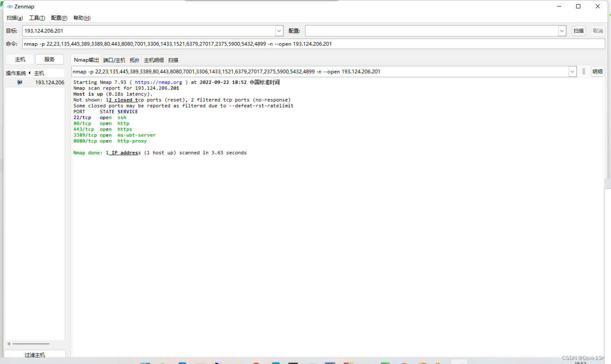611x364 pixels.
Task: Open the https://nmap.org link in output
Action: [158, 82]
